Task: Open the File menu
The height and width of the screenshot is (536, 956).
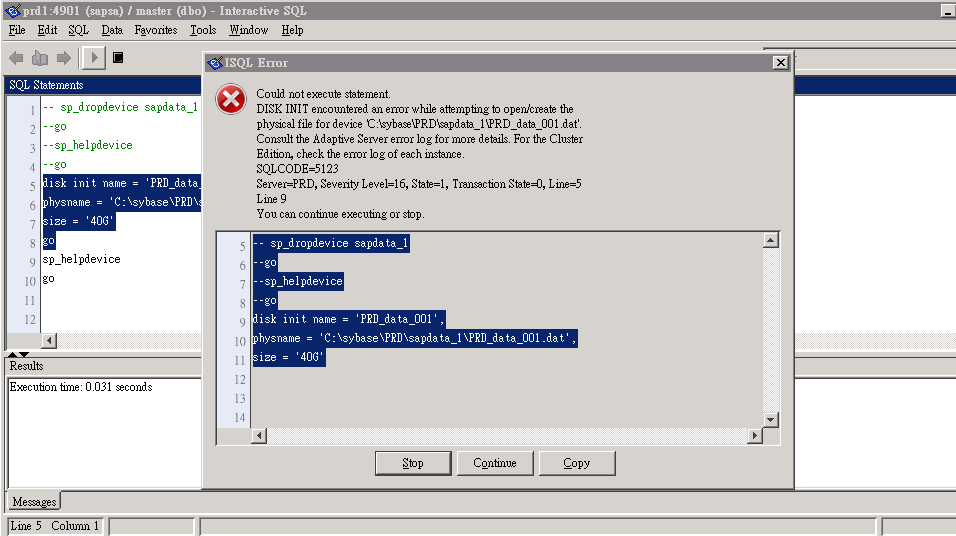Action: [17, 30]
